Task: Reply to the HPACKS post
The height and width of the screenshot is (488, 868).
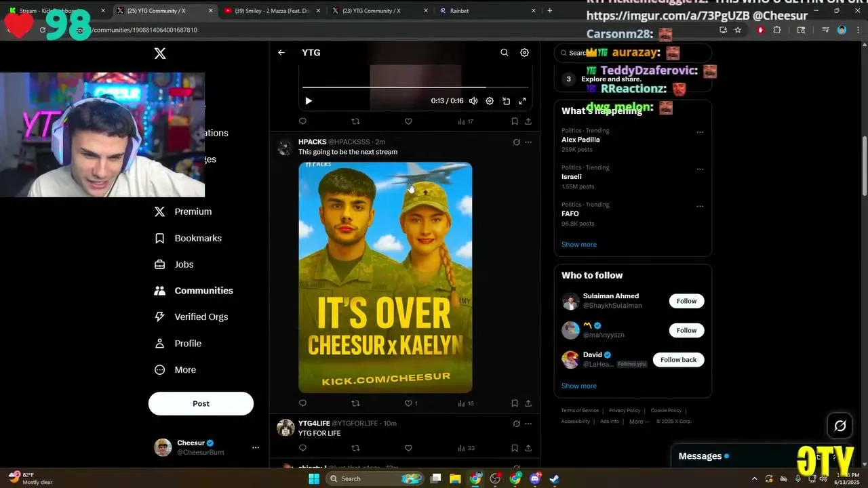Action: click(302, 403)
